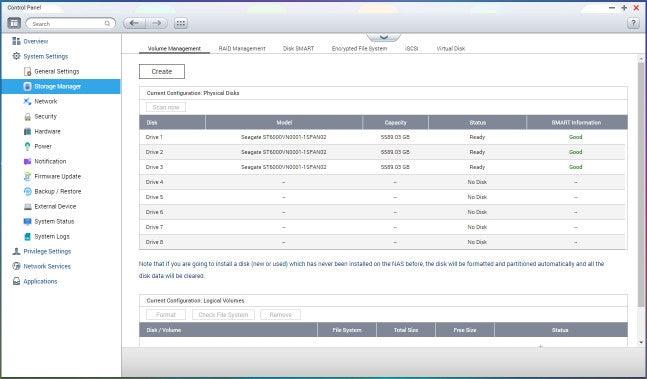Click the Privilege Settings user icon
The width and height of the screenshot is (647, 379).
coord(17,251)
